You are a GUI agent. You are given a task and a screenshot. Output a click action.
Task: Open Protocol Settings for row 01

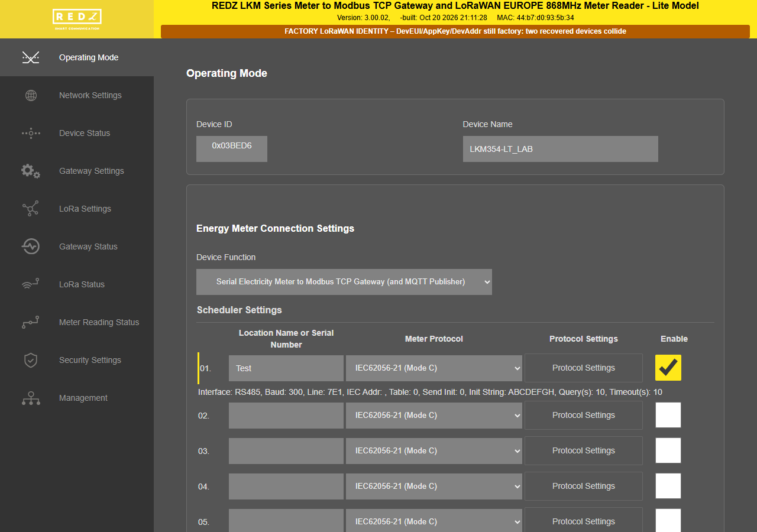click(x=584, y=368)
